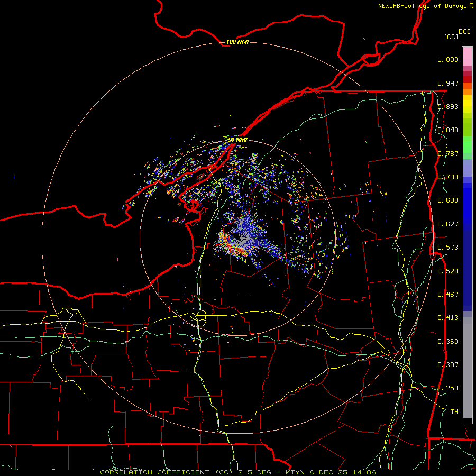Click the 0.627 scale value
Screen dimensions: 476x476
[448, 224]
